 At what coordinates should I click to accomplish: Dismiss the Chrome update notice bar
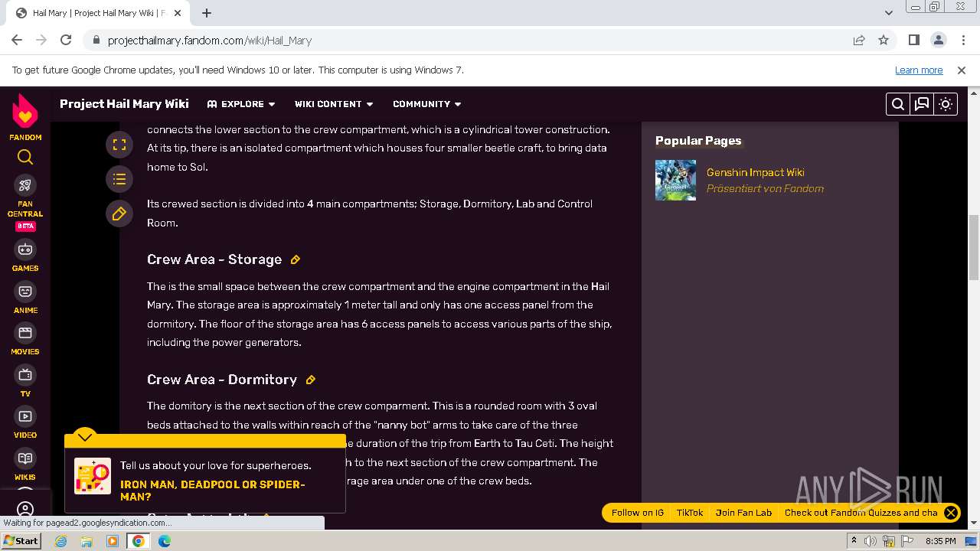962,70
